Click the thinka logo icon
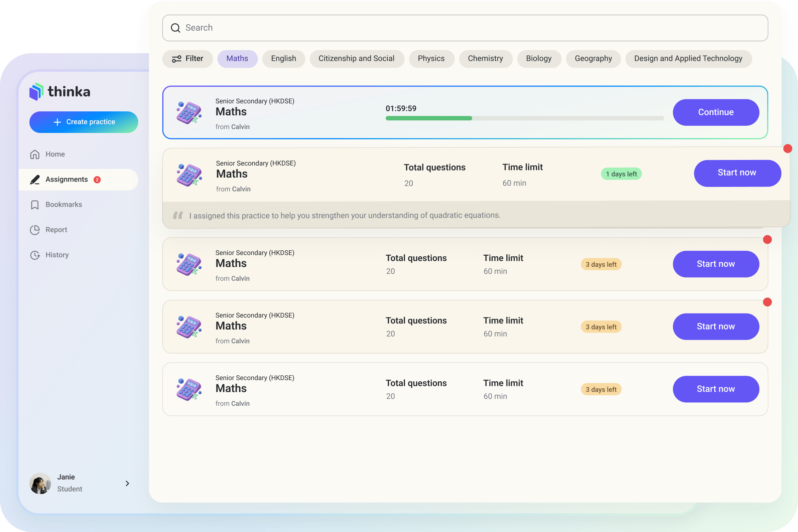The image size is (798, 532). pyautogui.click(x=36, y=92)
